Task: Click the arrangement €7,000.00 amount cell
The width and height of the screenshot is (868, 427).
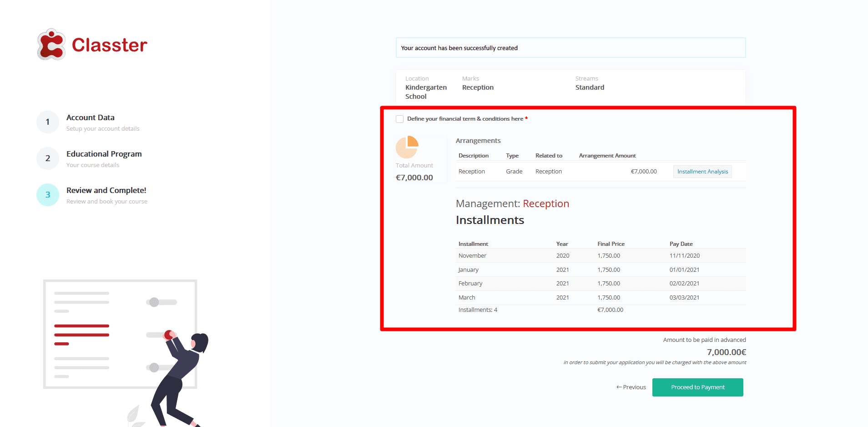Action: tap(644, 172)
